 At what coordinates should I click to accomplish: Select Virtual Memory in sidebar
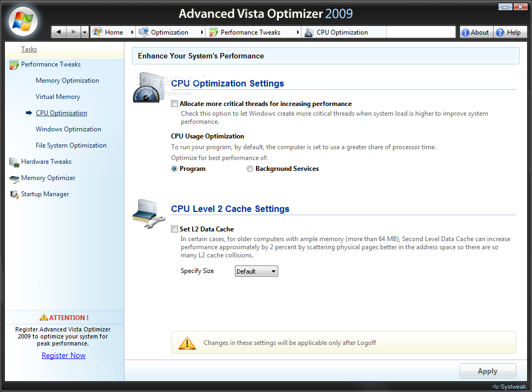click(x=58, y=97)
